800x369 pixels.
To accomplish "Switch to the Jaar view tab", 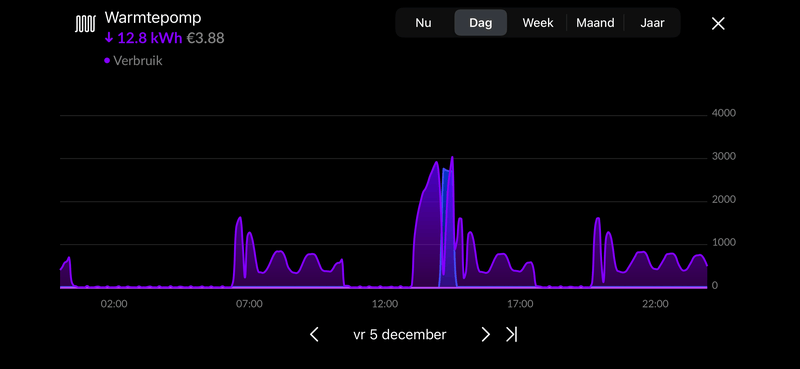I will [652, 23].
